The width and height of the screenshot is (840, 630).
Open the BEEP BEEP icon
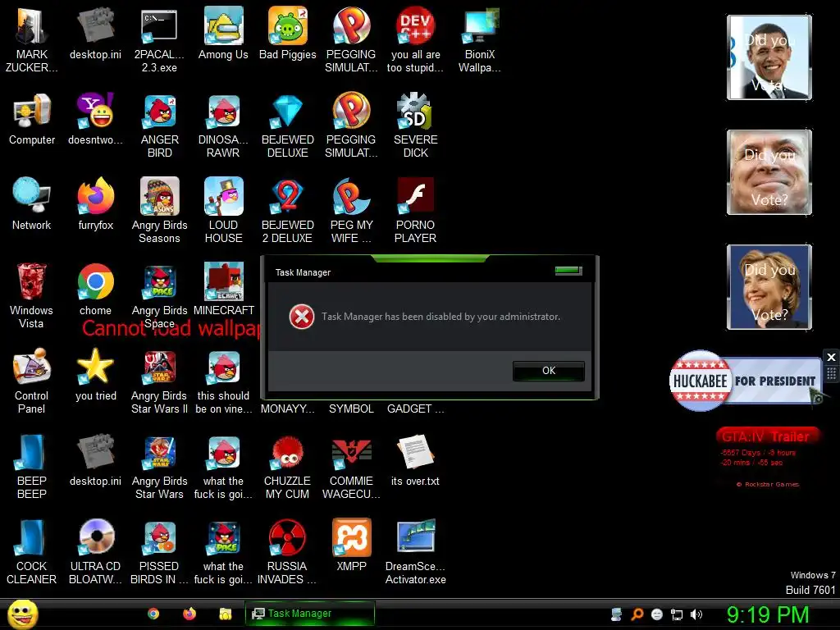32,466
